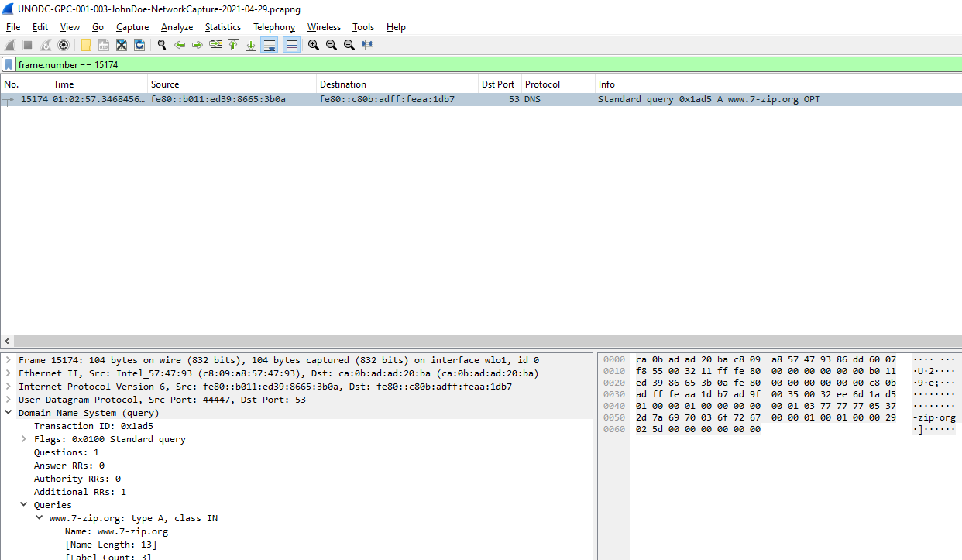Click the open capture file folder icon
962x560 pixels.
click(x=86, y=45)
